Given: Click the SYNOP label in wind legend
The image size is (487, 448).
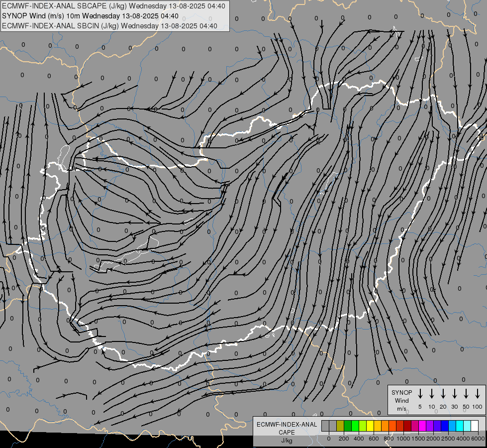Looking at the screenshot, I should coord(401,392).
